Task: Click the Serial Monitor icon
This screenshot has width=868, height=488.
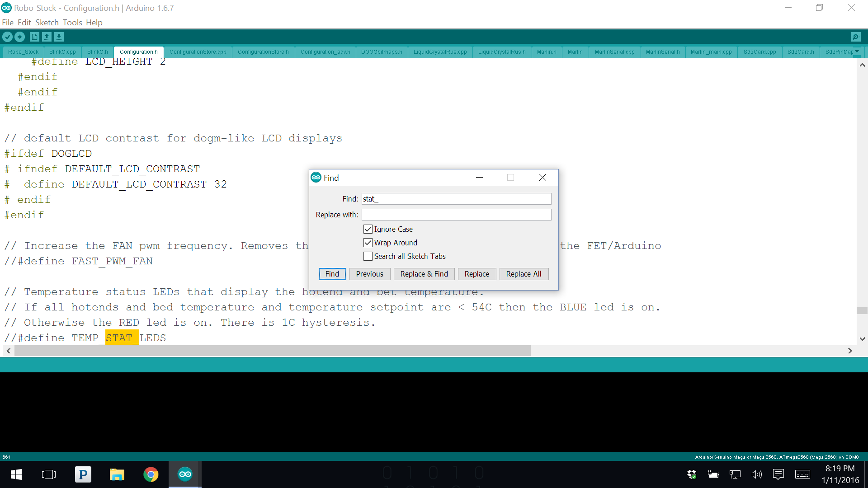Action: [856, 36]
